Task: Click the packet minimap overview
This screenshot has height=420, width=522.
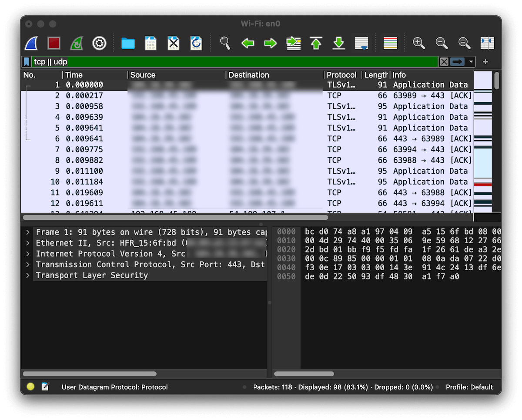Action: point(482,141)
